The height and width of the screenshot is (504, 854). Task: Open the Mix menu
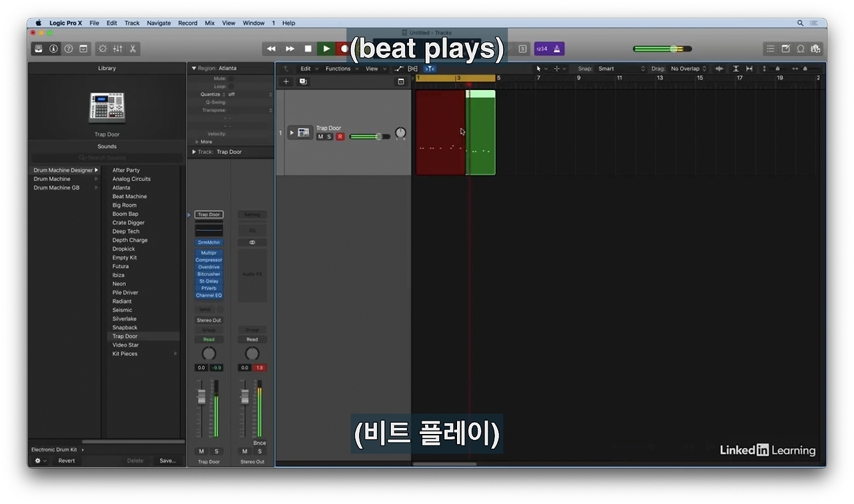(209, 23)
